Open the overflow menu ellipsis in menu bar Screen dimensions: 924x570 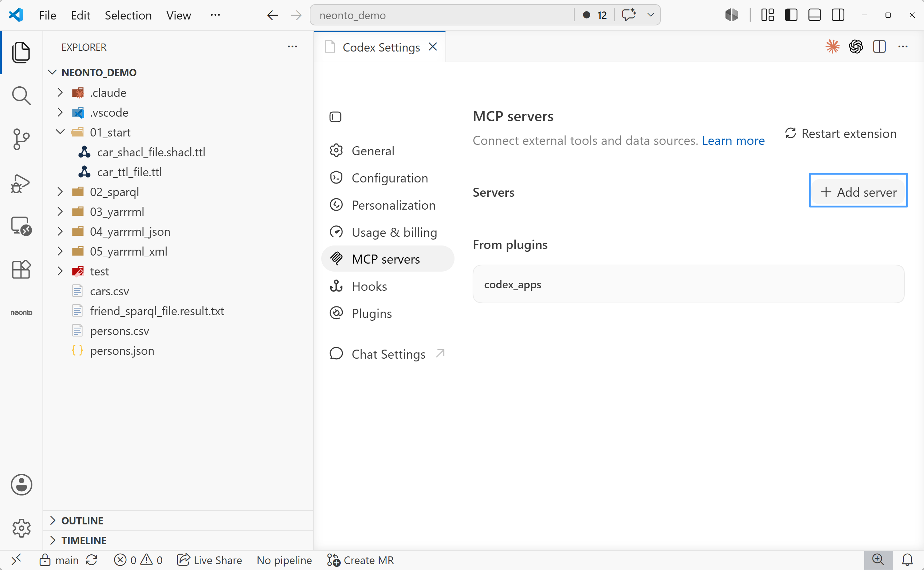pos(215,15)
